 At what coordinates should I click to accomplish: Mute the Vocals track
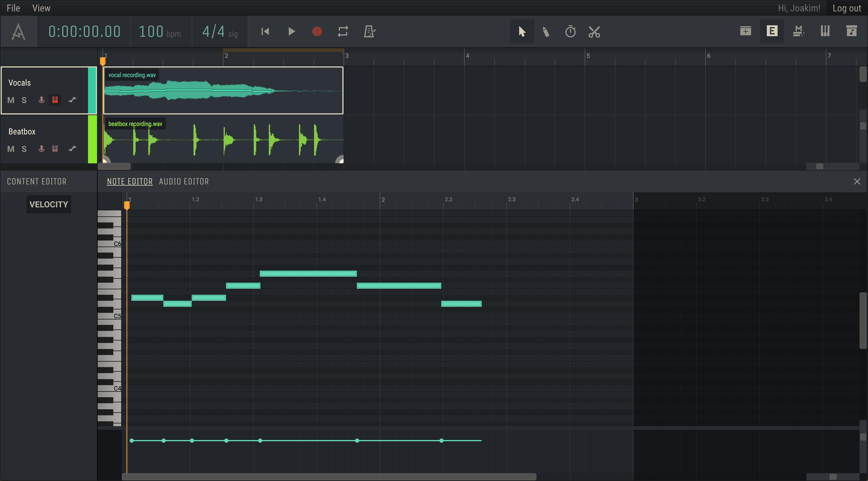(x=11, y=100)
